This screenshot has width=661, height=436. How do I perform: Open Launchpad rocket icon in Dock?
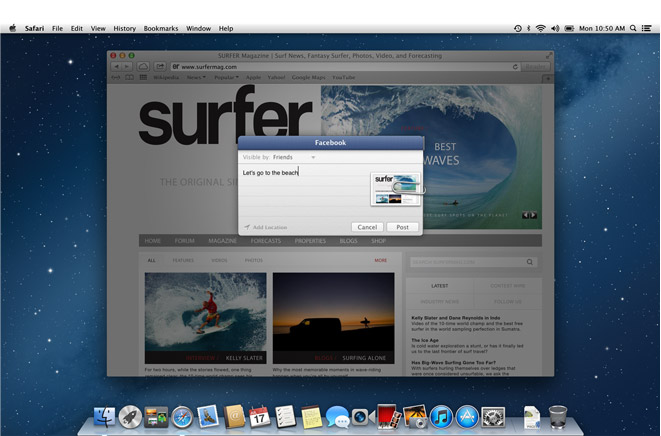tap(130, 417)
